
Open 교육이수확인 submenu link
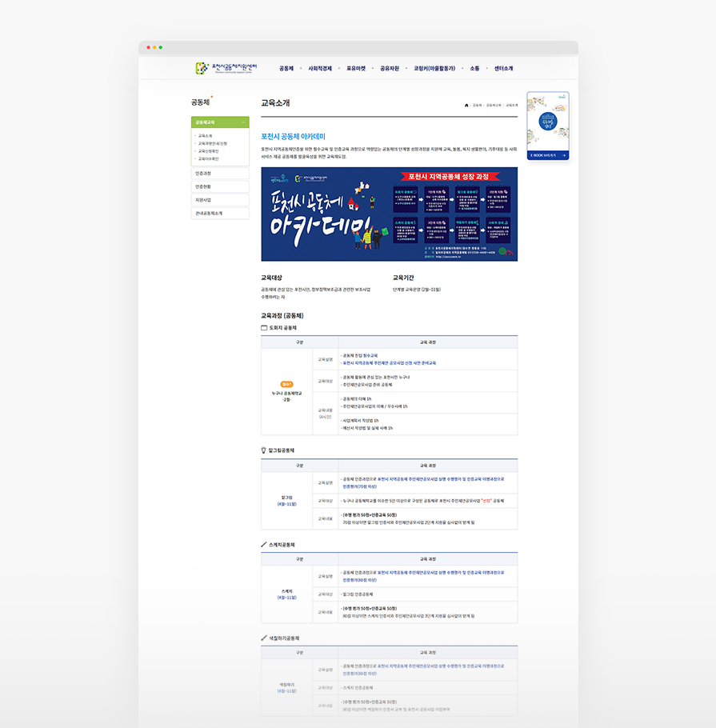[208, 158]
